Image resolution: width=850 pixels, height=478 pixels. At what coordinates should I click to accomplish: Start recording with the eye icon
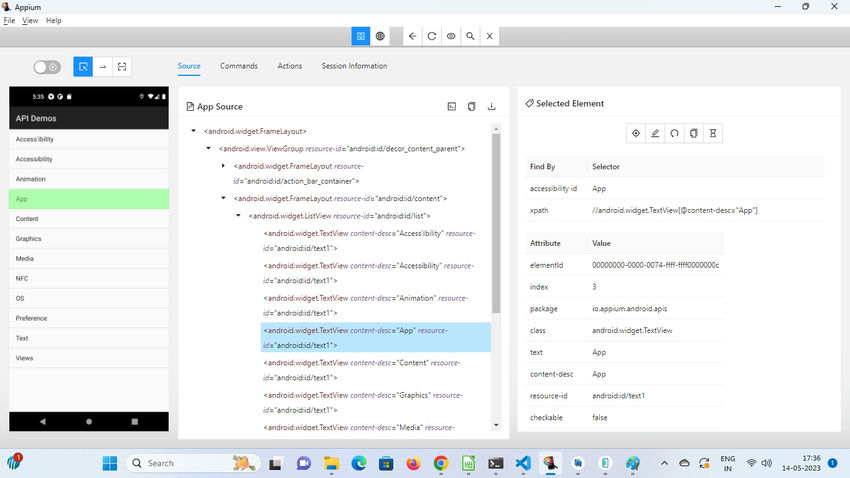point(451,36)
